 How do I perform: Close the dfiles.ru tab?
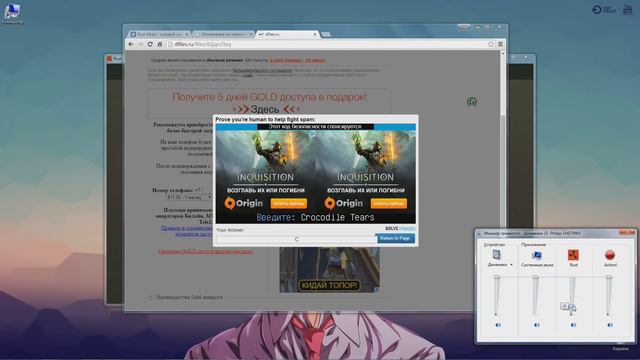(315, 34)
